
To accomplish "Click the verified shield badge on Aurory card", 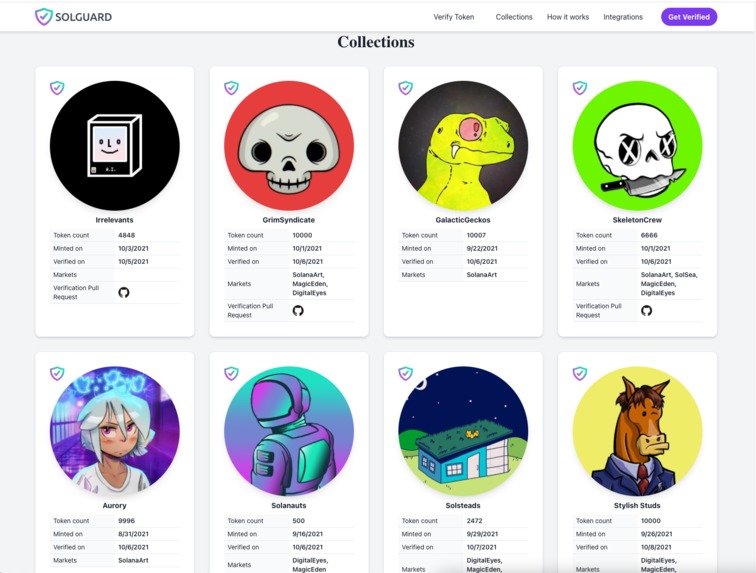I will pyautogui.click(x=57, y=373).
